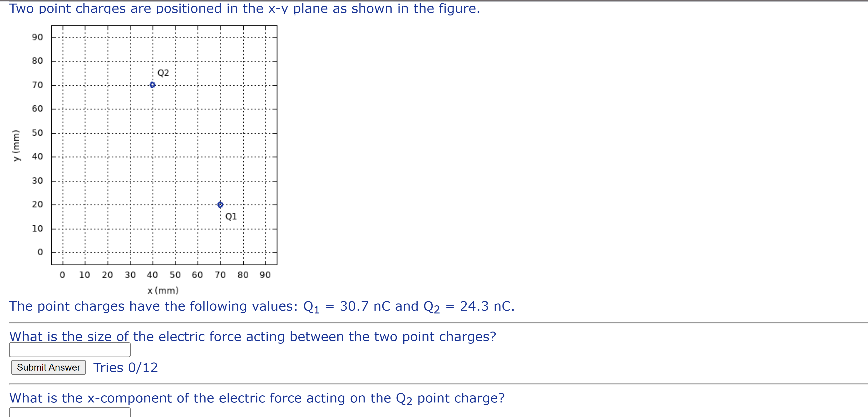Click the answer field below the first question

click(x=70, y=350)
